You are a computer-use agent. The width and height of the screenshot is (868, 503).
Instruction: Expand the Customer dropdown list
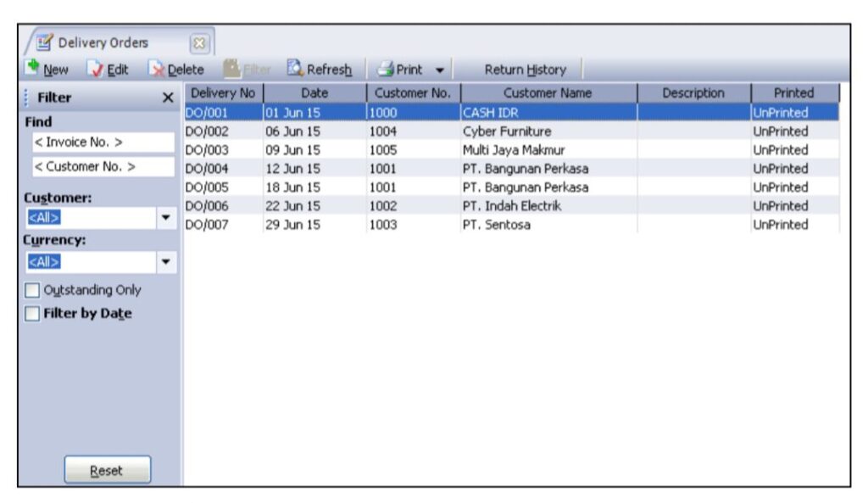pos(165,218)
